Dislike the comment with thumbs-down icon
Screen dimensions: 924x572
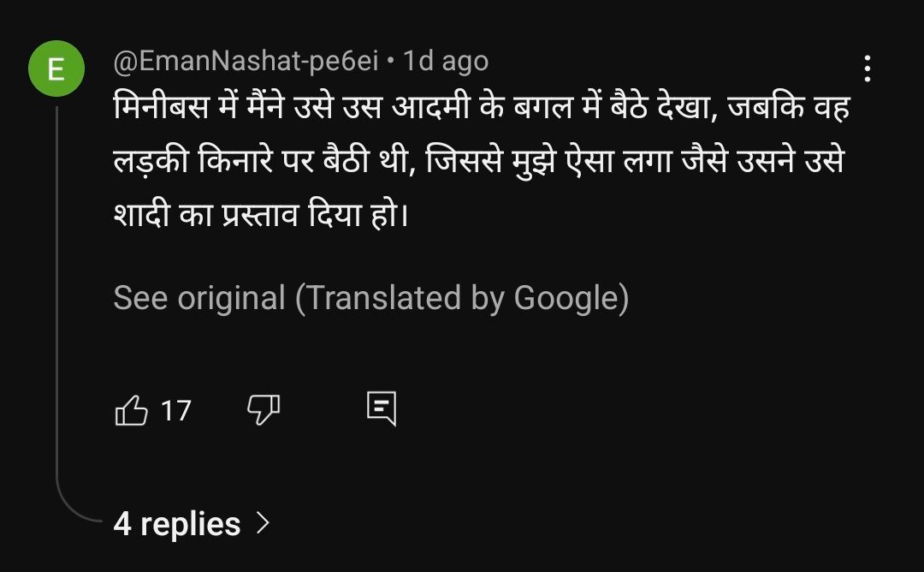(x=264, y=410)
